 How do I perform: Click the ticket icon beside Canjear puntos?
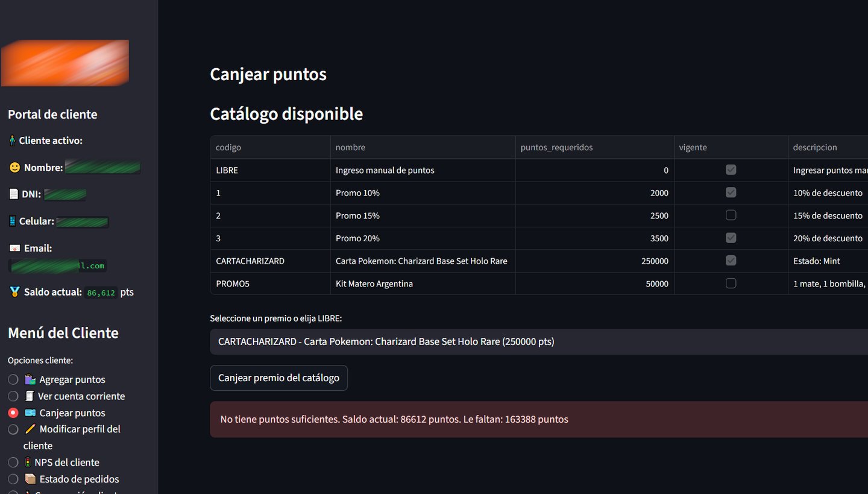[x=30, y=413]
